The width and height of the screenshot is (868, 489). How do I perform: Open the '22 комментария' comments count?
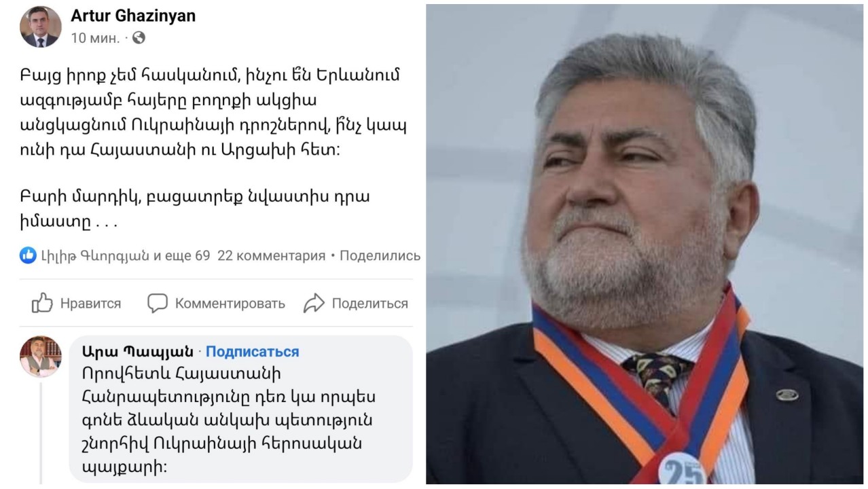click(x=271, y=256)
